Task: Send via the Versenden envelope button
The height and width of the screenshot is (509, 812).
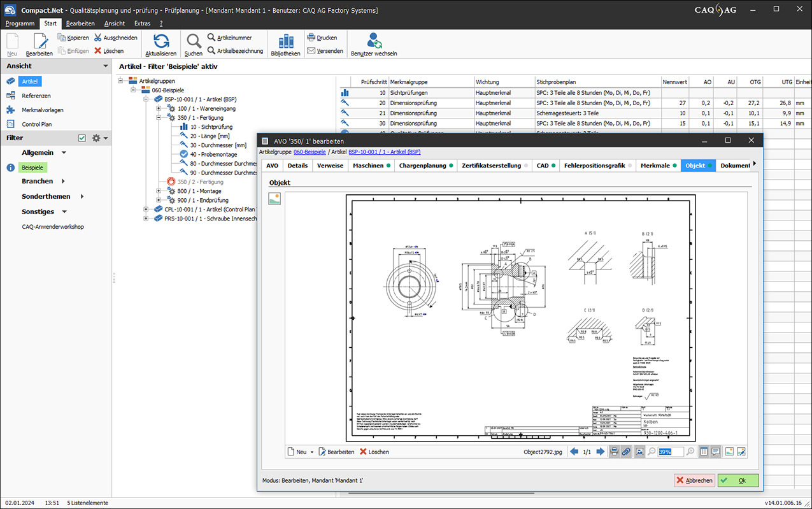Action: point(325,51)
